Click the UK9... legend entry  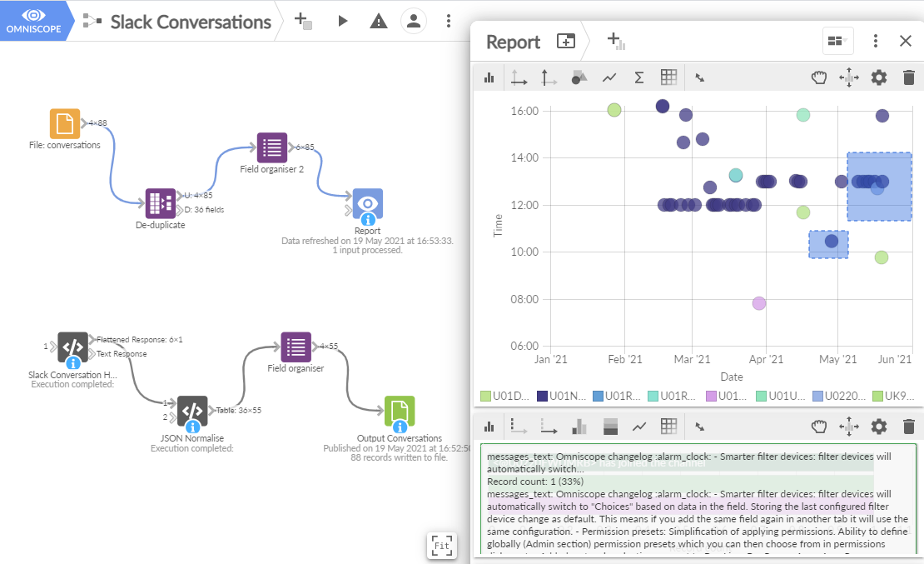[x=893, y=396]
